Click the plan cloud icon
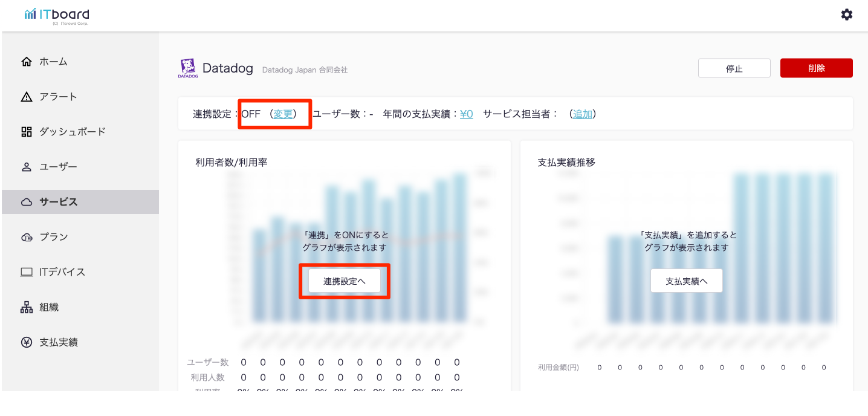This screenshot has width=868, height=416. tap(26, 237)
